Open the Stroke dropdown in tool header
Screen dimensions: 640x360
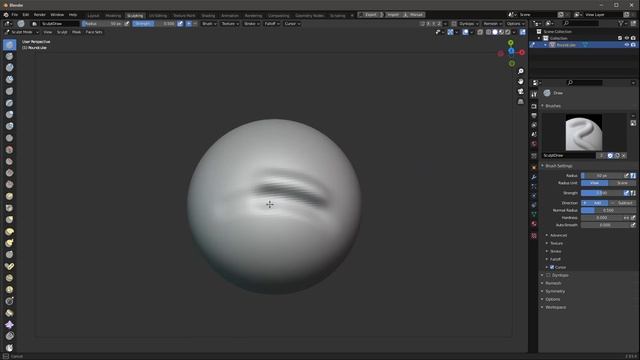point(251,24)
